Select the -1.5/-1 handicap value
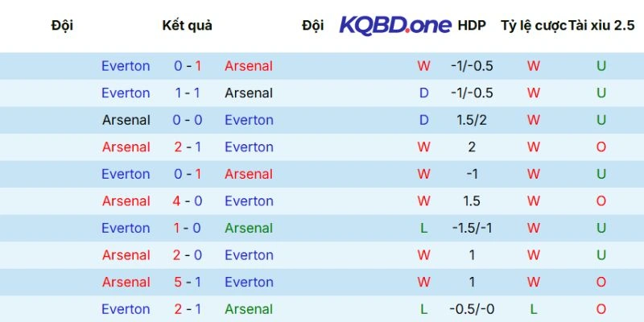This screenshot has width=644, height=322. point(471,229)
